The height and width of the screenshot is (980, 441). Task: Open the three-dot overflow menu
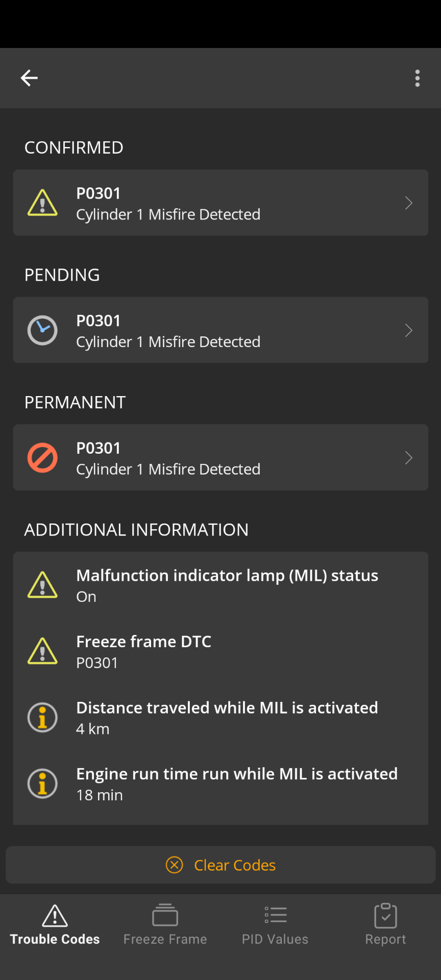click(x=418, y=78)
